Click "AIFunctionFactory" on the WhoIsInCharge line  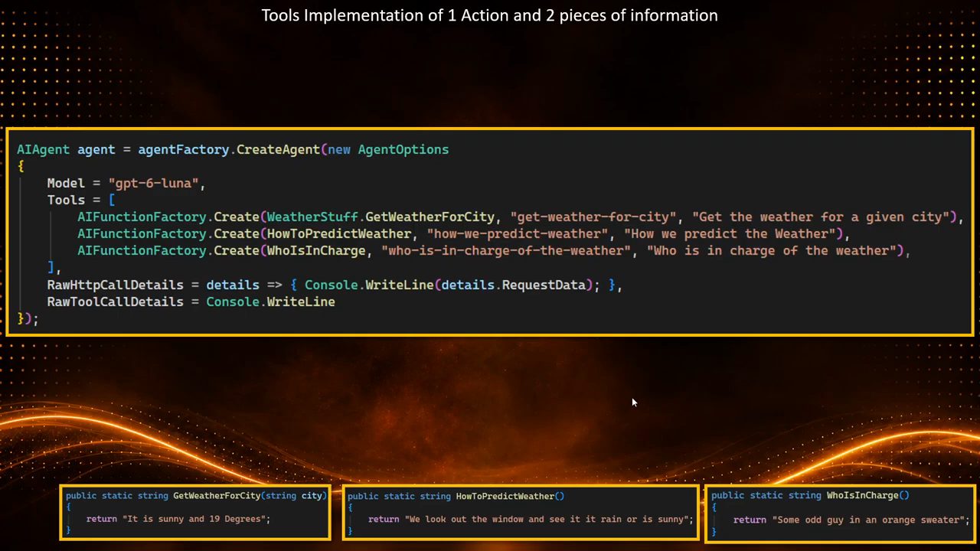[142, 251]
